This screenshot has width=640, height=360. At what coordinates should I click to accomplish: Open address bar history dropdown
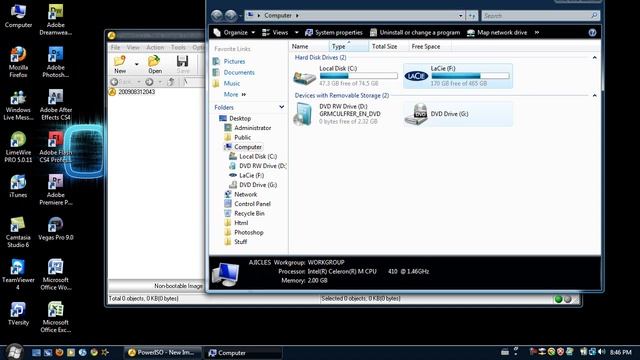(x=460, y=16)
